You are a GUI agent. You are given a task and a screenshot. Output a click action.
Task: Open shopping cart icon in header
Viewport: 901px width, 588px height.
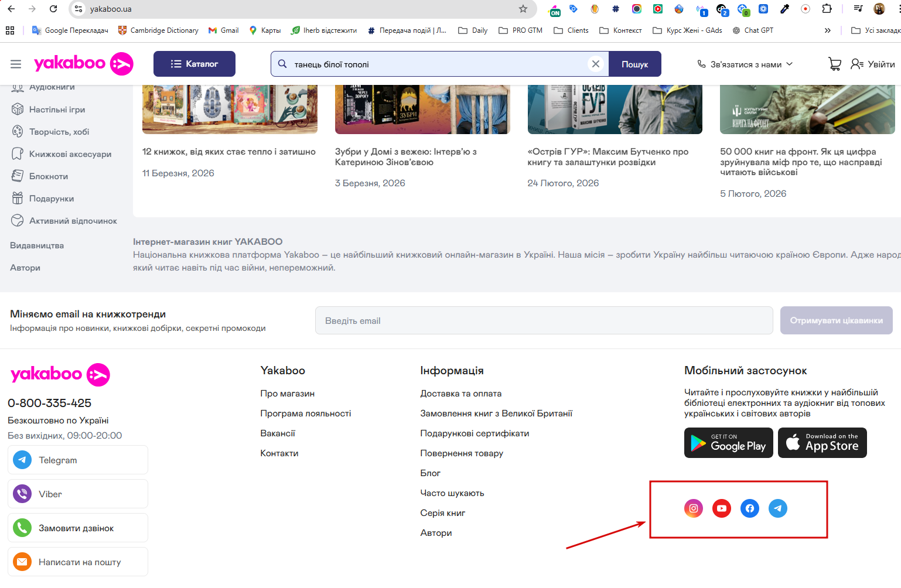pos(835,64)
